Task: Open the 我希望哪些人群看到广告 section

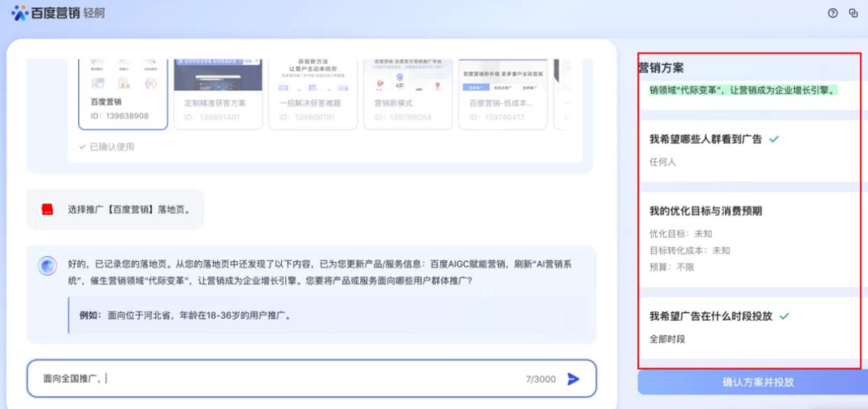Action: click(706, 140)
